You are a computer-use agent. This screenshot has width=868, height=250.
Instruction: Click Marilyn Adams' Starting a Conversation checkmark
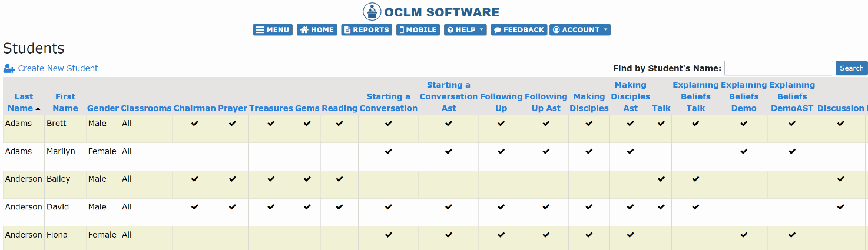[x=388, y=151]
